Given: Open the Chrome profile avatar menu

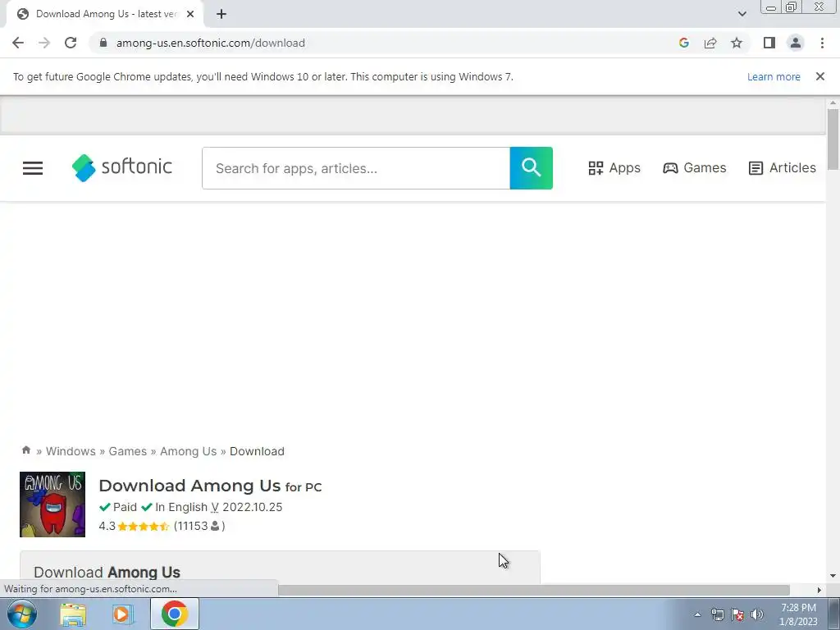Looking at the screenshot, I should (796, 43).
